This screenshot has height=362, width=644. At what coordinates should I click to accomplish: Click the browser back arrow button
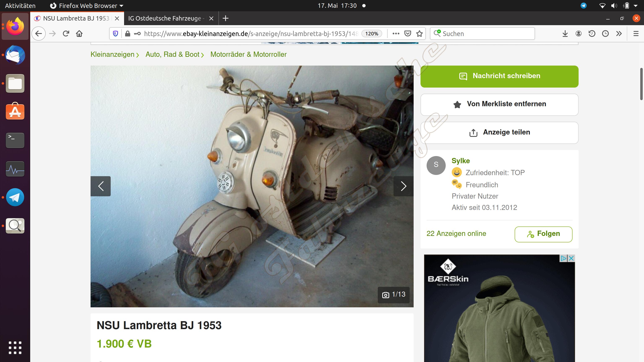(x=39, y=34)
